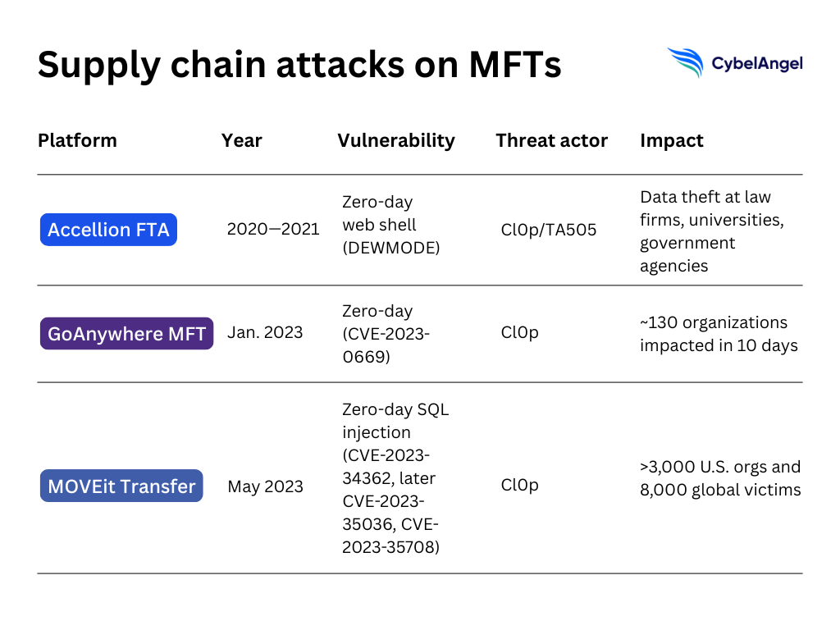
Task: Click the Cl0p/TA505 threat actor cell
Action: (549, 230)
